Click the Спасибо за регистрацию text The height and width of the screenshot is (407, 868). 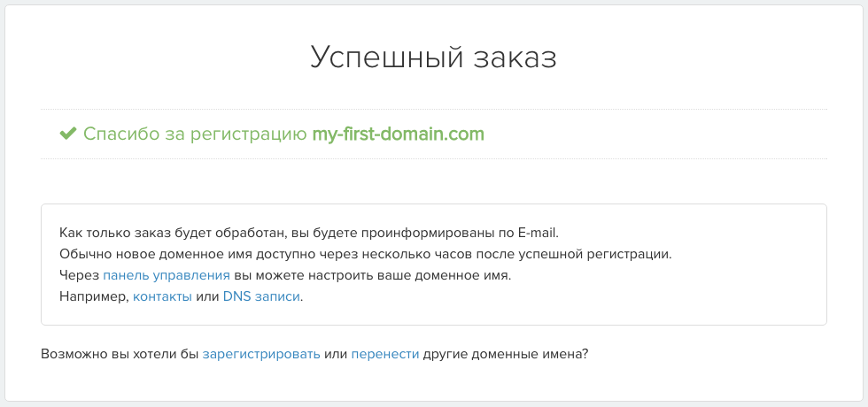195,134
